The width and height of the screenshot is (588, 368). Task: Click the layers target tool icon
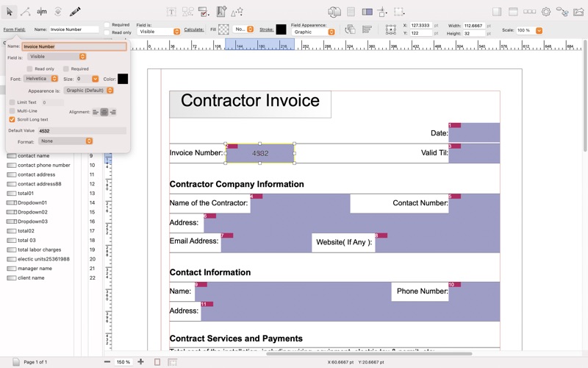pyautogui.click(x=58, y=12)
